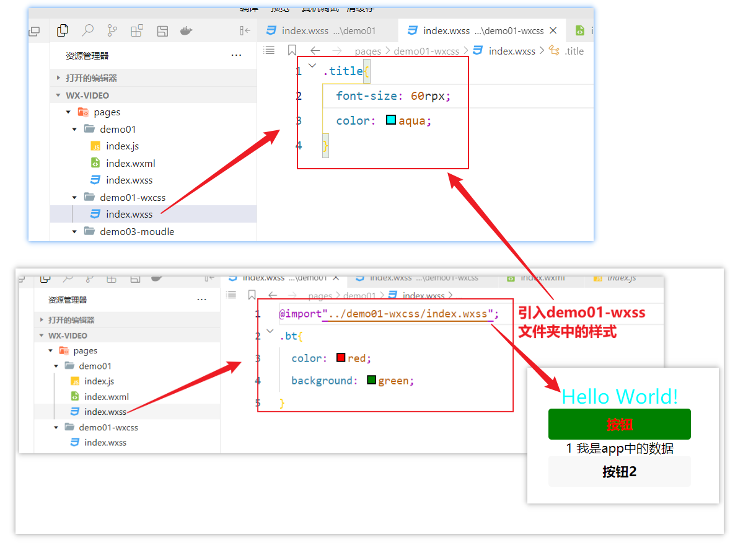The width and height of the screenshot is (756, 550).
Task: Open the Docker whale icon in activity bar
Action: tap(186, 30)
